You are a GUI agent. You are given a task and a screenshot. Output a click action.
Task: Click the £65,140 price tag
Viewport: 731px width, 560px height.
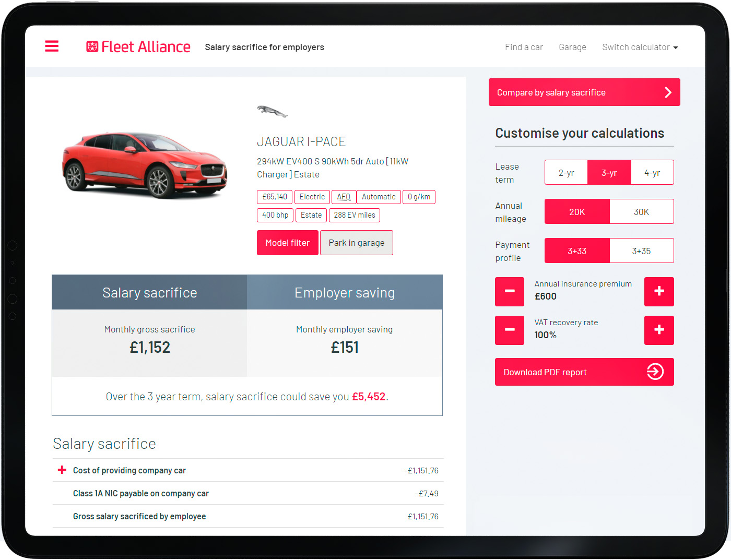click(x=275, y=197)
